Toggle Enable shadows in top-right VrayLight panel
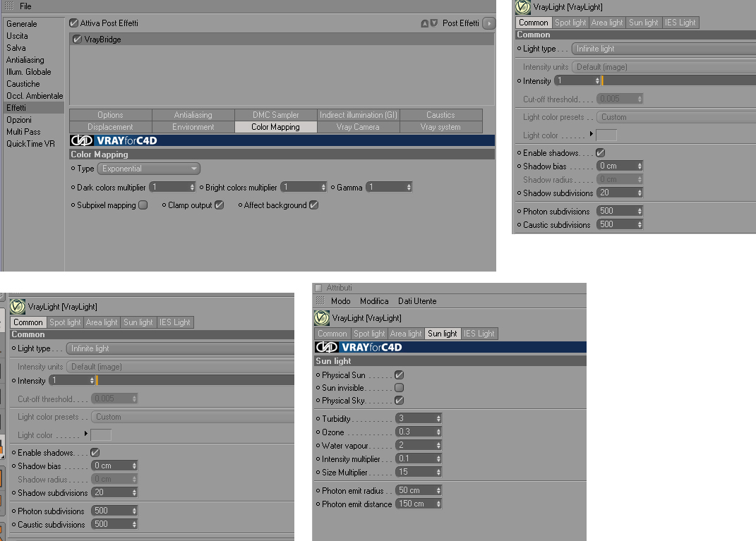The width and height of the screenshot is (756, 541). click(x=600, y=153)
